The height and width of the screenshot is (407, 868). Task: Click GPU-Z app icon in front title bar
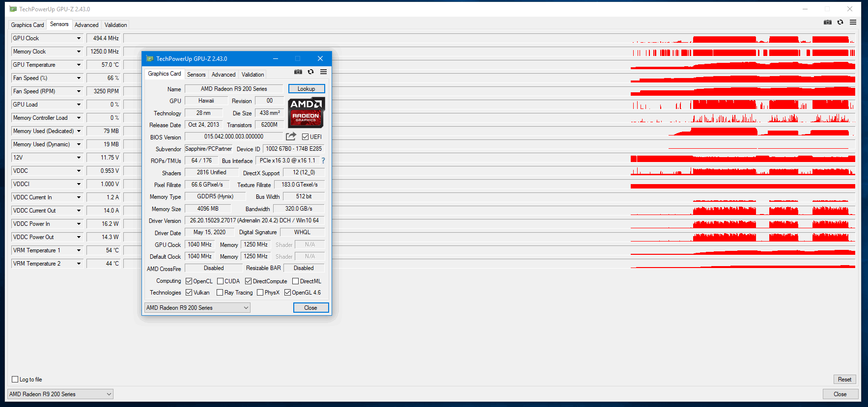[x=150, y=58]
